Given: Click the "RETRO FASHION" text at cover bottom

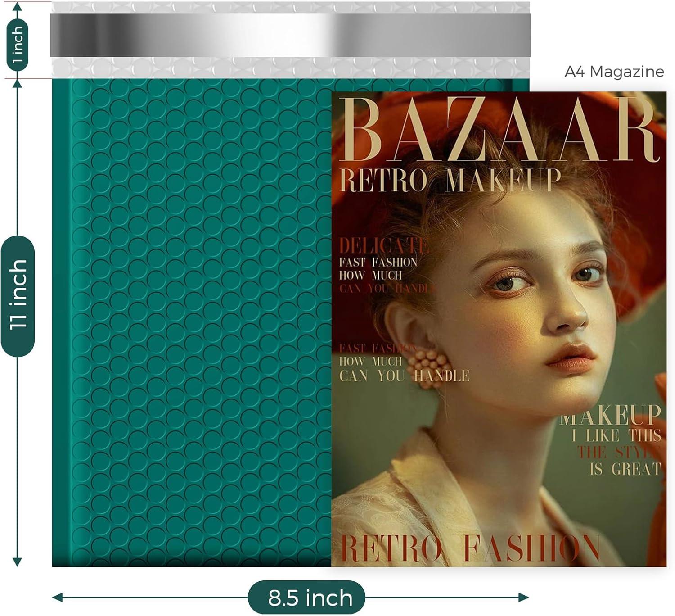Looking at the screenshot, I should (470, 548).
